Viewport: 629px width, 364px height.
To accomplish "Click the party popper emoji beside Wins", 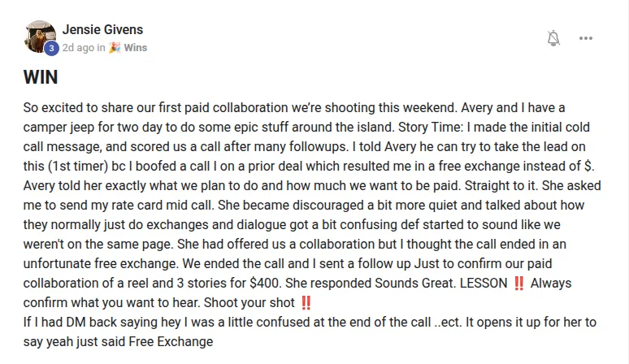I will [115, 48].
